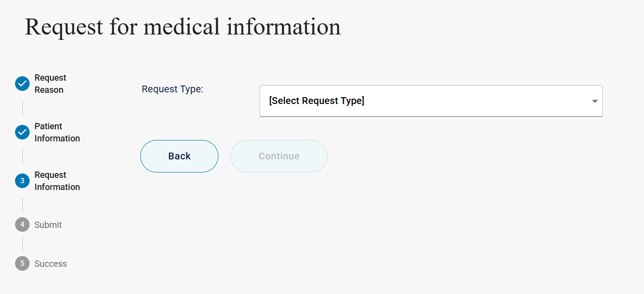Click connector line below Request Reason step
This screenshot has width=644, height=294.
click(x=22, y=108)
